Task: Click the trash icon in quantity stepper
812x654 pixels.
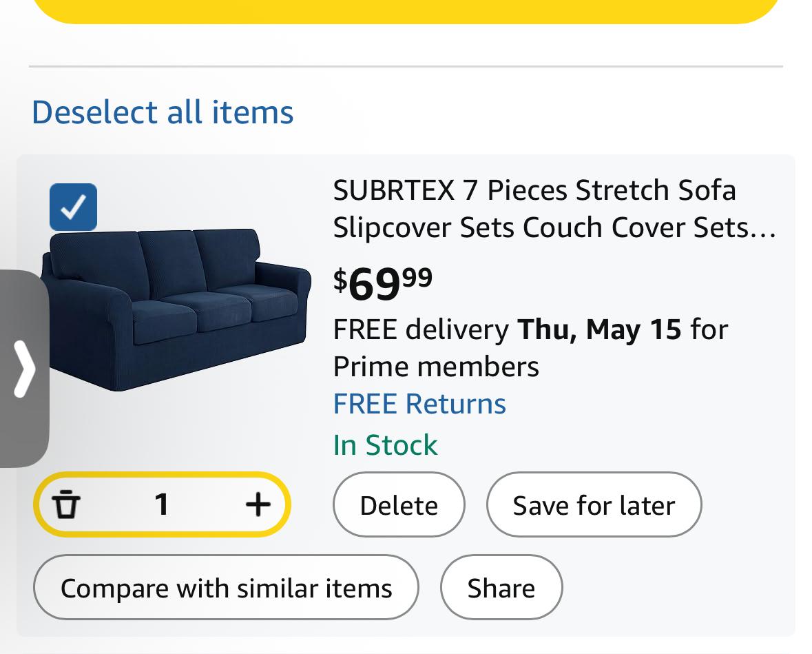Action: tap(65, 504)
